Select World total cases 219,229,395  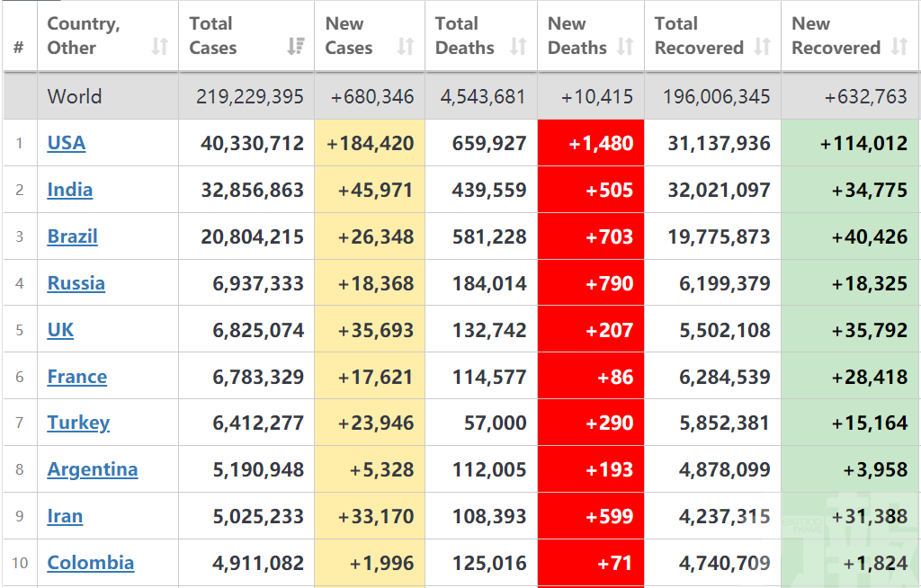pyautogui.click(x=250, y=96)
